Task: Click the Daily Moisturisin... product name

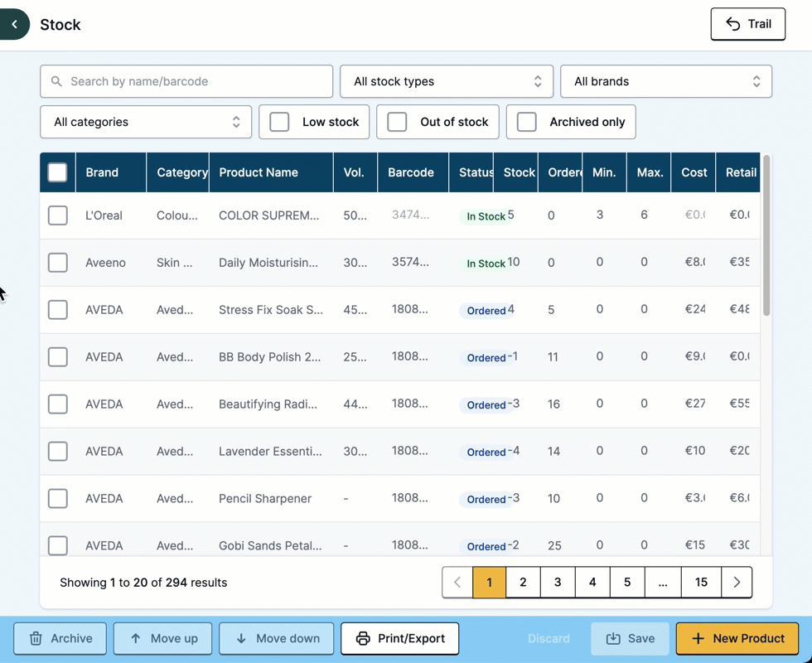Action: click(268, 263)
